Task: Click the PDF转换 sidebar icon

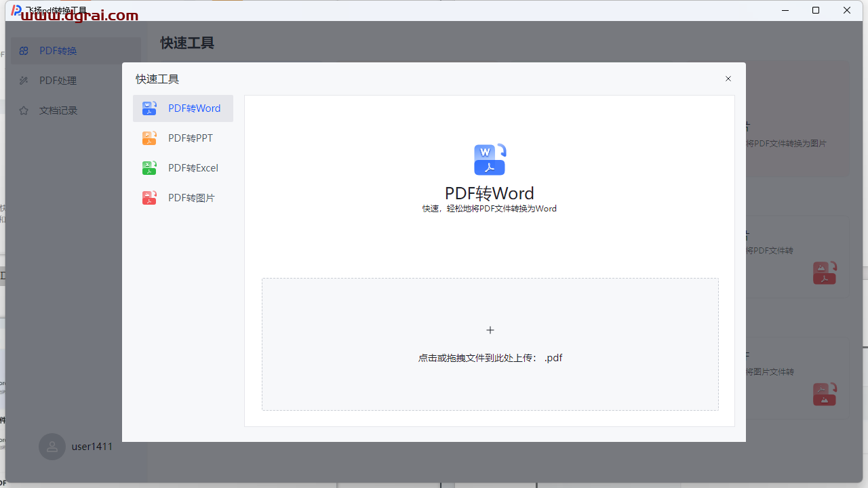Action: click(24, 51)
